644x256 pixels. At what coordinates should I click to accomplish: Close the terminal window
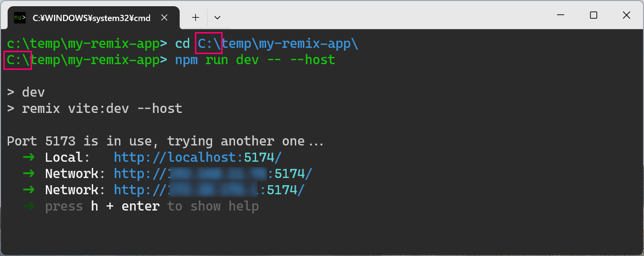[626, 15]
